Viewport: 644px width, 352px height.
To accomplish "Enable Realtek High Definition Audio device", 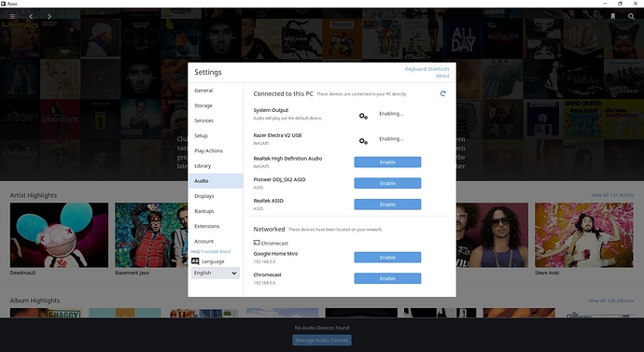I will click(387, 162).
